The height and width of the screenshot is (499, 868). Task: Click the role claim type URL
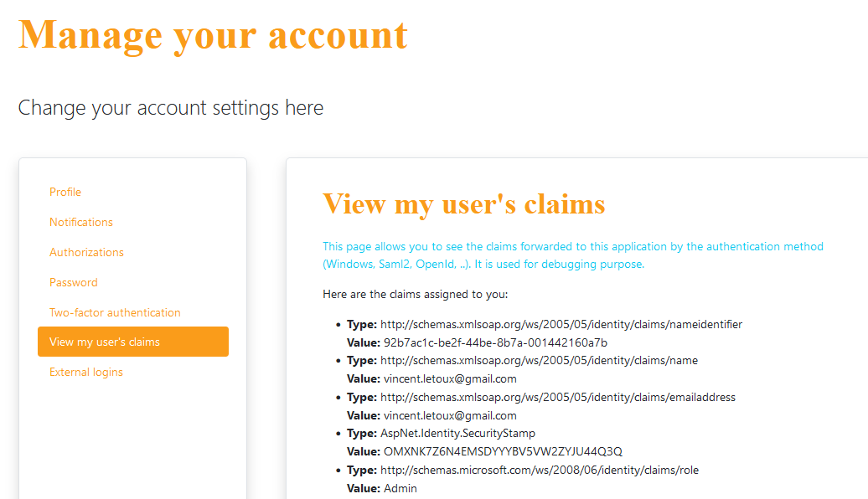(x=540, y=471)
